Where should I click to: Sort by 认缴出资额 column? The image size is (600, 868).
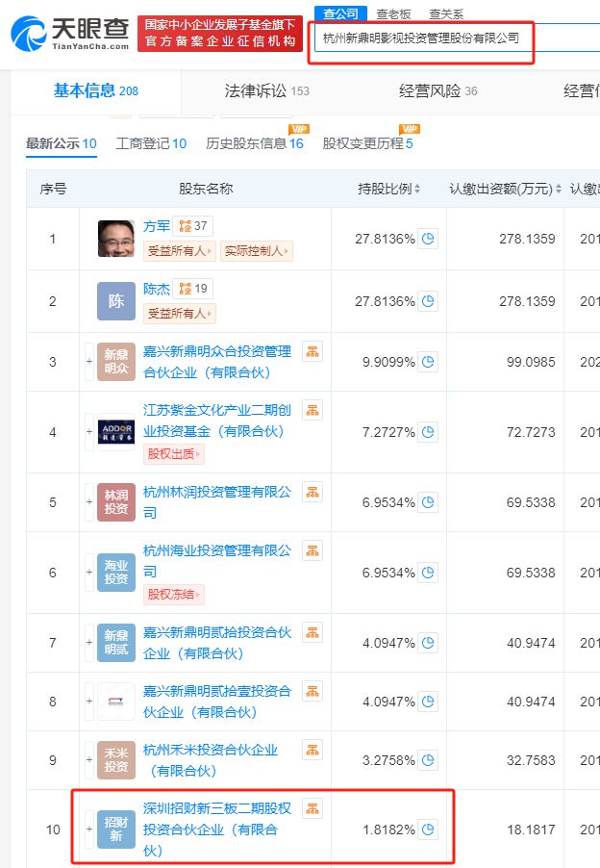[x=506, y=189]
